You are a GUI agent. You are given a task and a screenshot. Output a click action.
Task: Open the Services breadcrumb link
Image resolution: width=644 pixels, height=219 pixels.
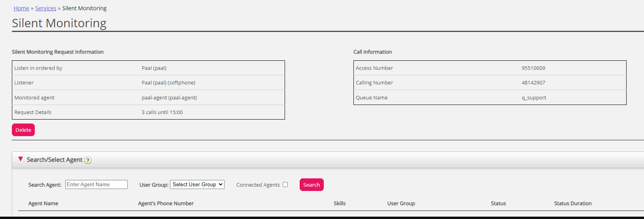pos(45,8)
